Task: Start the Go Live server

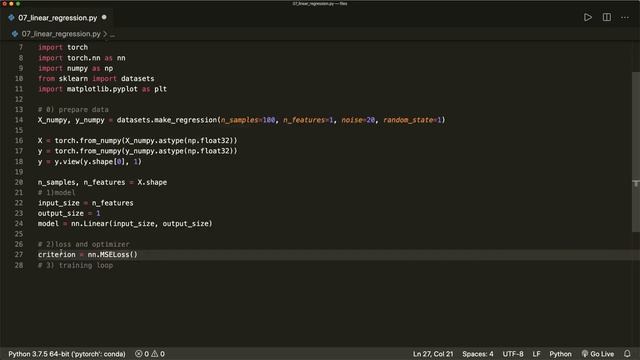Action: click(x=598, y=354)
